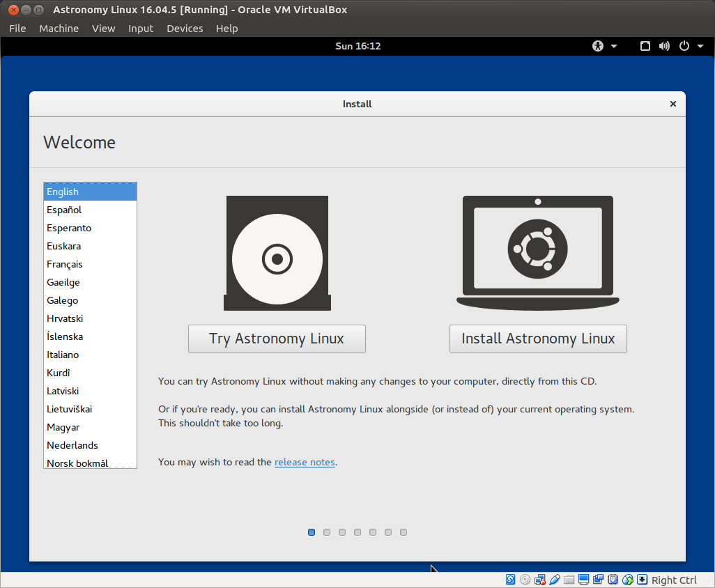The width and height of the screenshot is (715, 588).
Task: Click the CPU features chip icon in status bar
Action: coord(613,579)
